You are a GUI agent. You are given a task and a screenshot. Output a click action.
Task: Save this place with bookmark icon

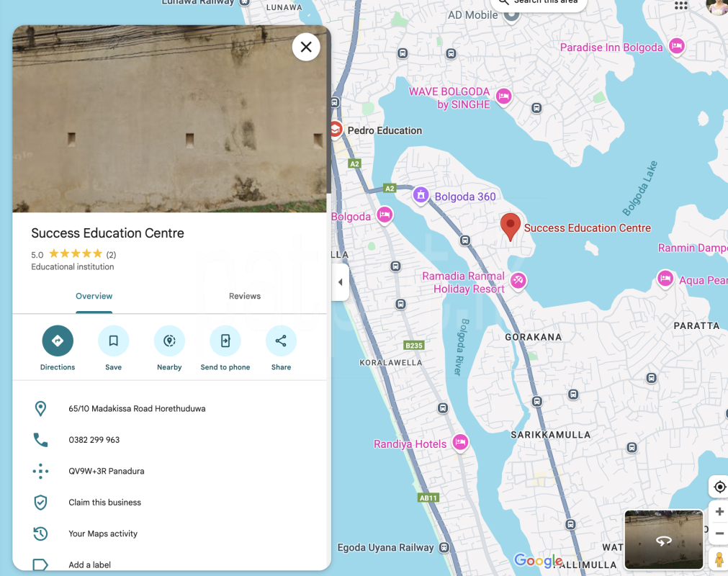pyautogui.click(x=113, y=341)
